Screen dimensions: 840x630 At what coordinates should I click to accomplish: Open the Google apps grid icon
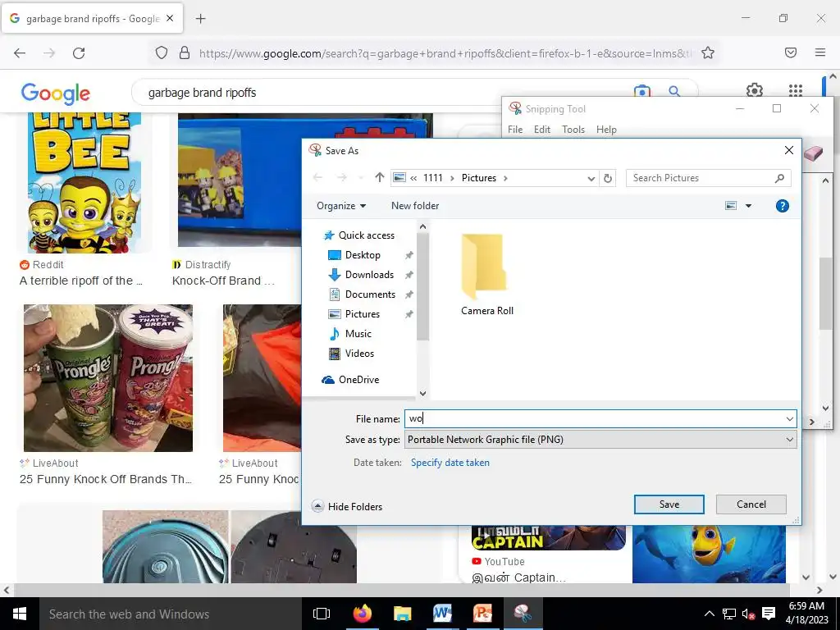click(x=796, y=90)
